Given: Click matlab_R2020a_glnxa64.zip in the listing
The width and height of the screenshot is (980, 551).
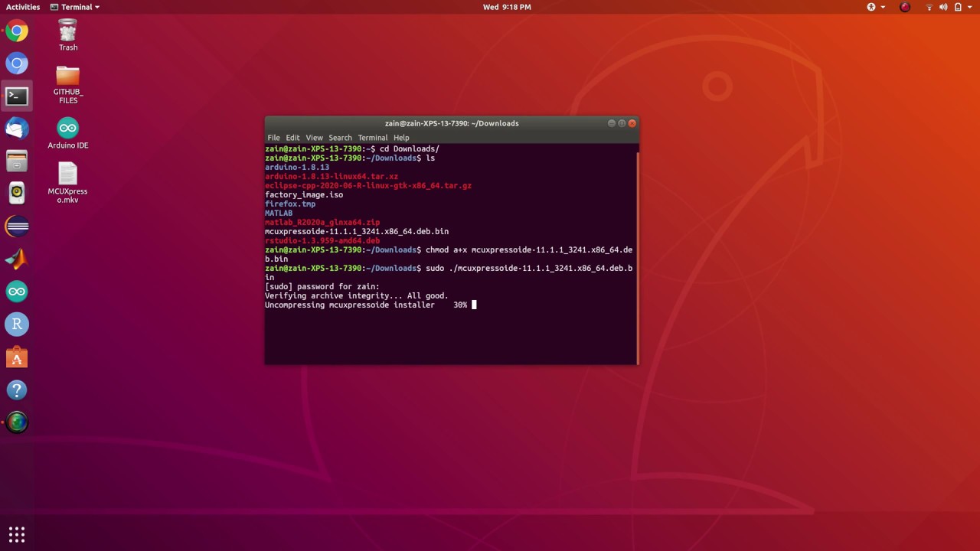Looking at the screenshot, I should (322, 222).
